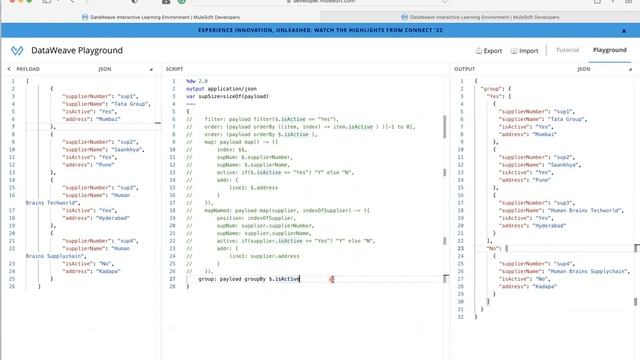Click payload address value "Pune"
Screen dimensions: 640x360
(105, 165)
